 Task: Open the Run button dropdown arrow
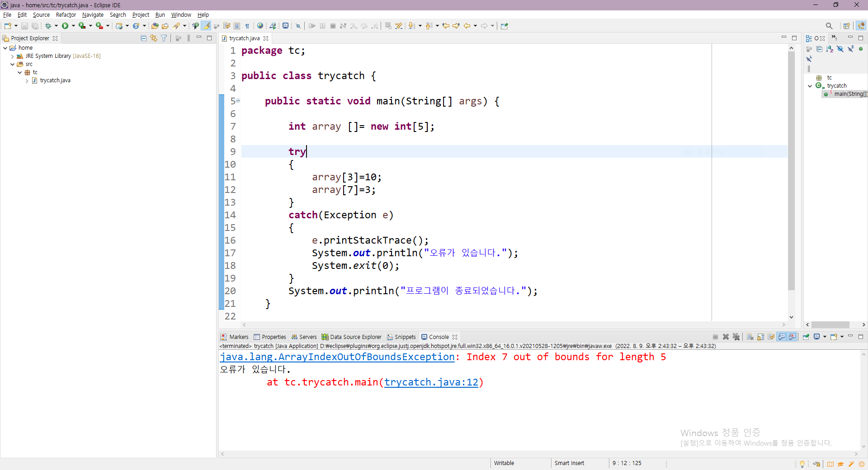[73, 26]
